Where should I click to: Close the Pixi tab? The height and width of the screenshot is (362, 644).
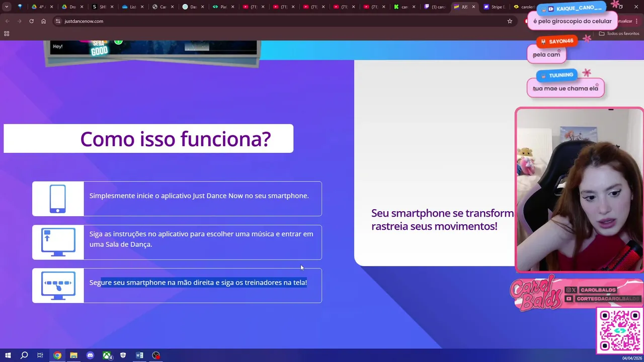point(232,7)
